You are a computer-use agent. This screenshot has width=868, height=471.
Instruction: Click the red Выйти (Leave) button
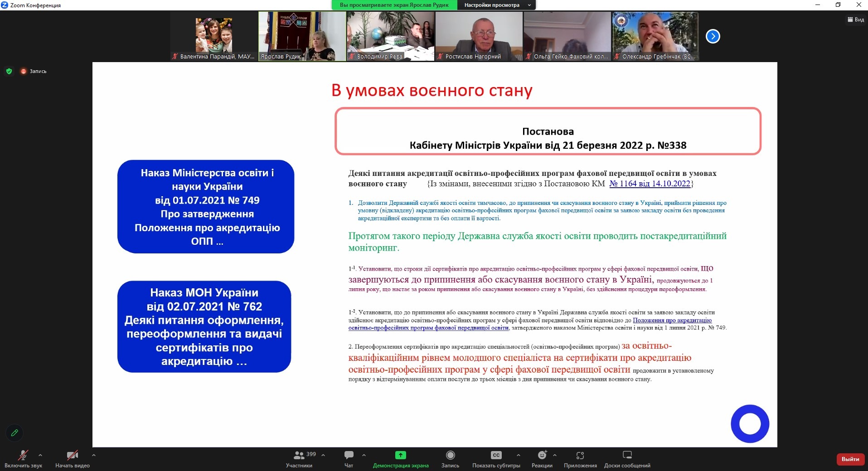pyautogui.click(x=850, y=459)
